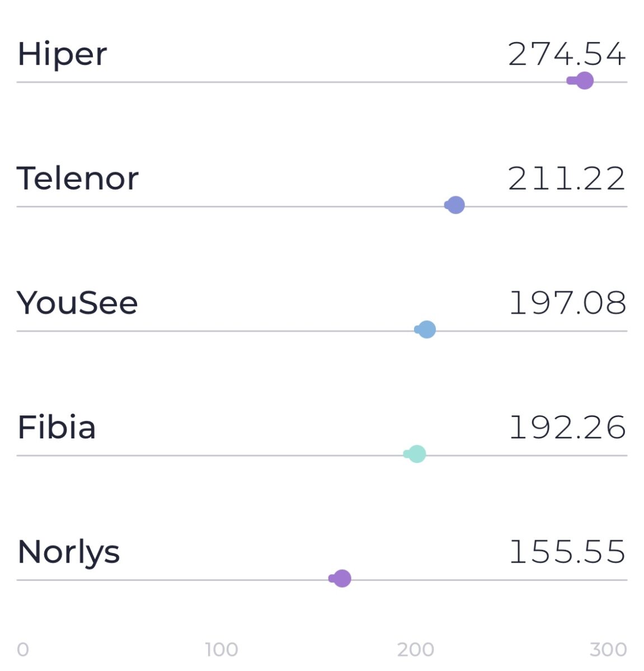644x671 pixels.
Task: Click the 211.22 speed value
Action: coord(567,179)
